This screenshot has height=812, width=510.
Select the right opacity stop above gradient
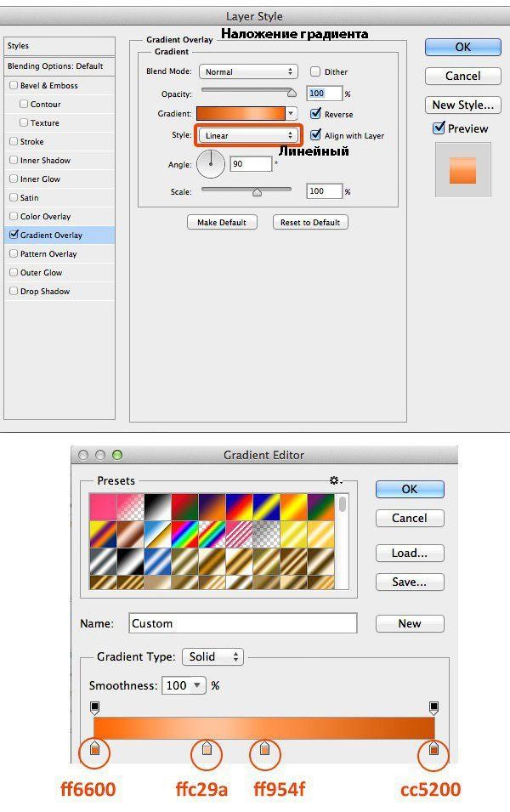coord(433,708)
